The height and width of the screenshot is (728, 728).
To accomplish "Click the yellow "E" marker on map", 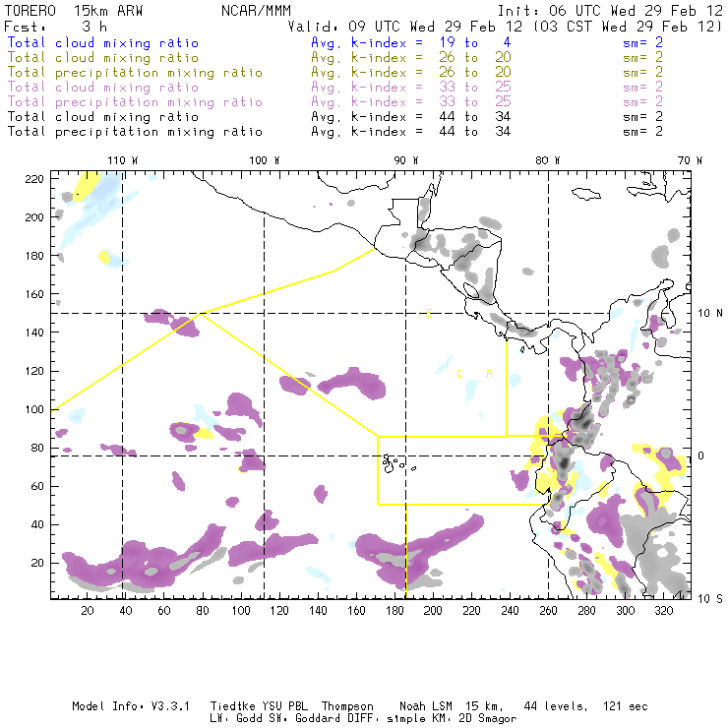I will coord(430,314).
